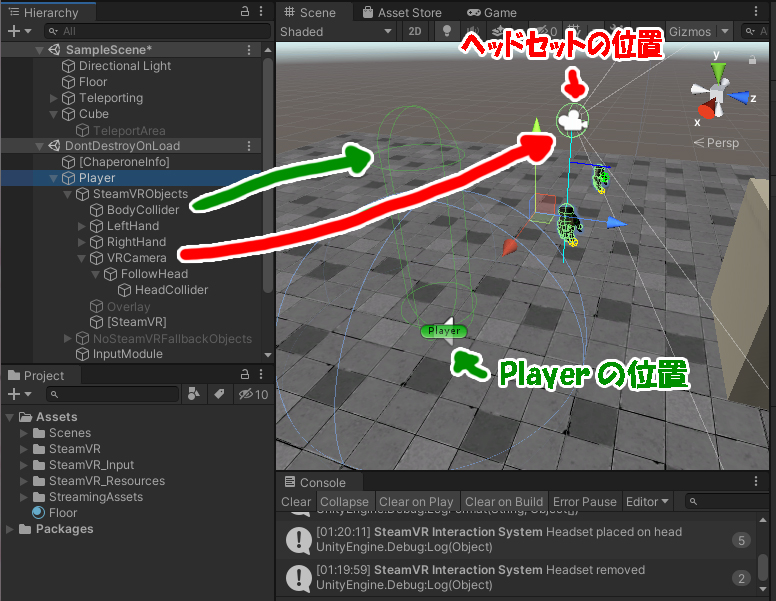The height and width of the screenshot is (601, 776).
Task: Lock the Hierarchy panel
Action: click(x=244, y=11)
